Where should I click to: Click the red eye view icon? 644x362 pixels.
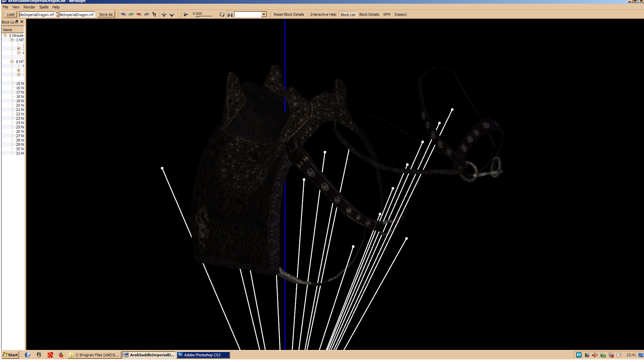pyautogui.click(x=139, y=14)
